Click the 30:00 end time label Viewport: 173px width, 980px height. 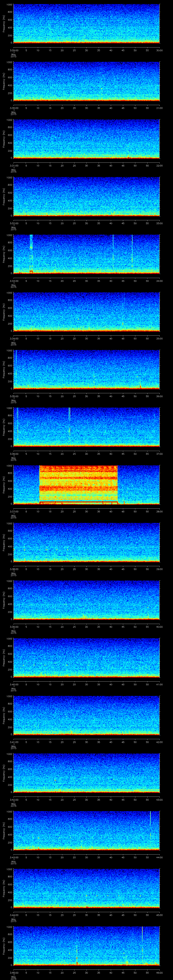pyautogui.click(x=160, y=50)
